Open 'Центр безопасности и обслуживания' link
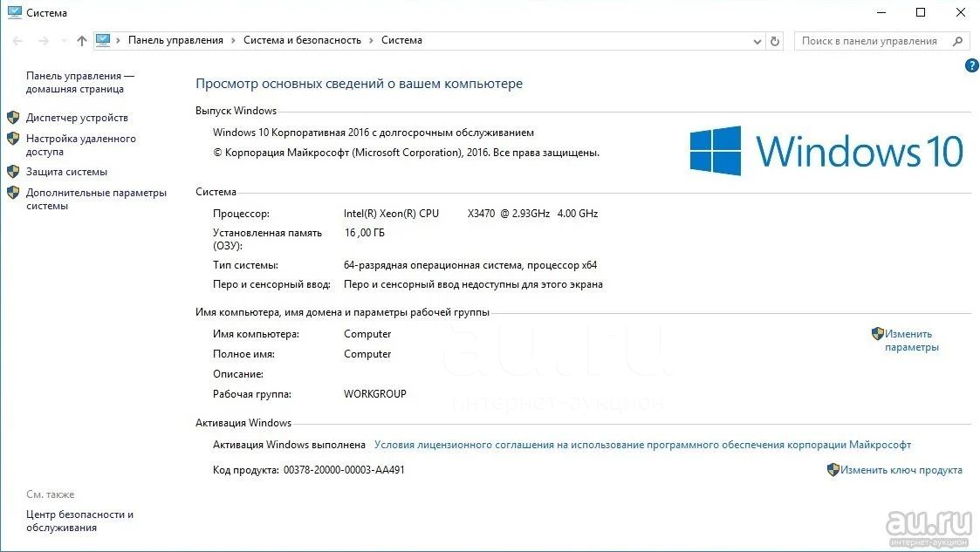 [79, 521]
